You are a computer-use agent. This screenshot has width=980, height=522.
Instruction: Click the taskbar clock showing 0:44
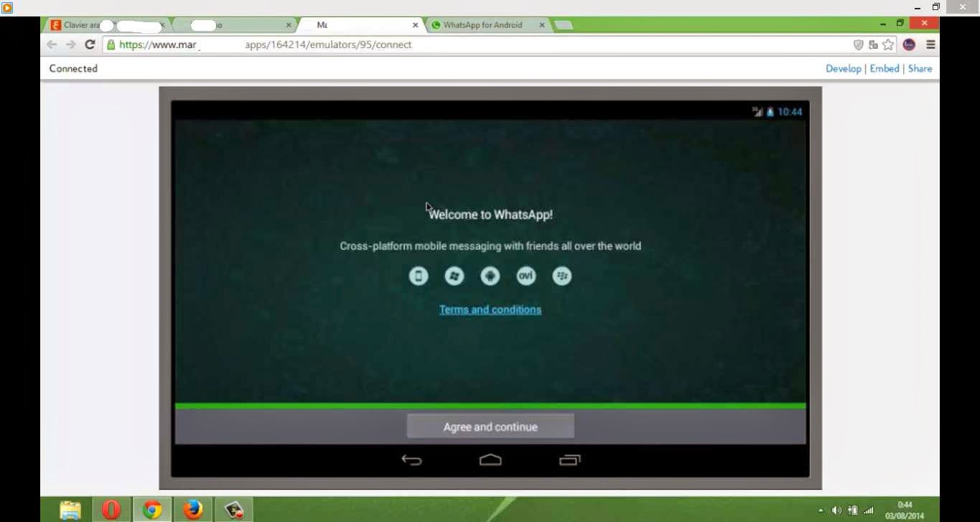(905, 510)
